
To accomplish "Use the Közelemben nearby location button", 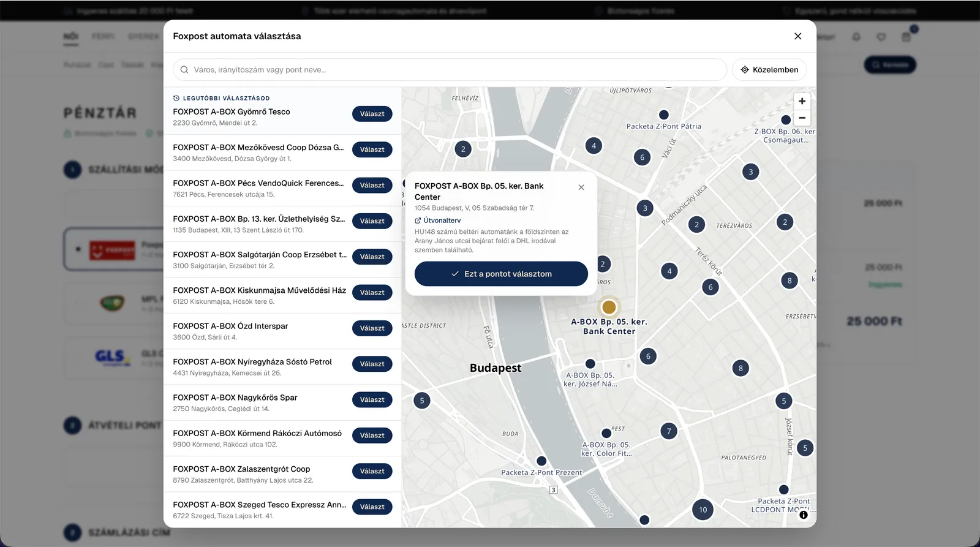I will click(x=769, y=70).
